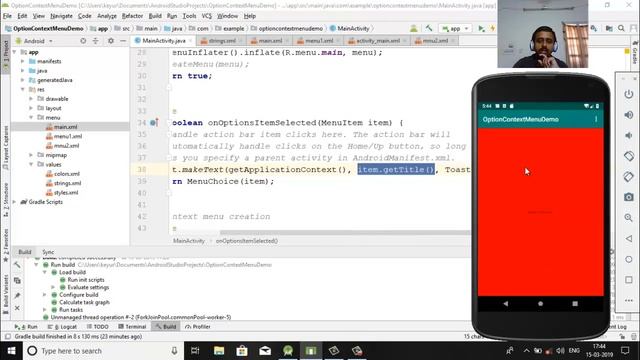Image resolution: width=640 pixels, height=360 pixels.
Task: Expand Gradle Scripts node
Action: click(15, 202)
